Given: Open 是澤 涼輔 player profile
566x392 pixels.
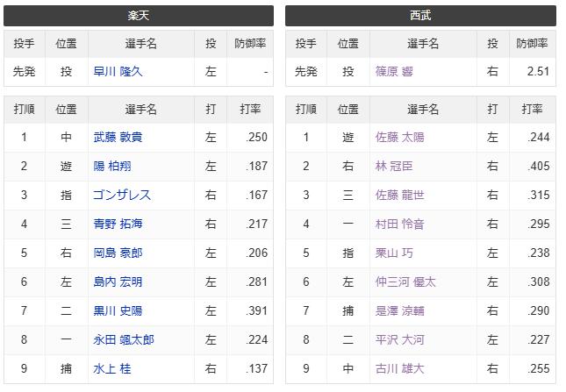Looking at the screenshot, I should (399, 310).
